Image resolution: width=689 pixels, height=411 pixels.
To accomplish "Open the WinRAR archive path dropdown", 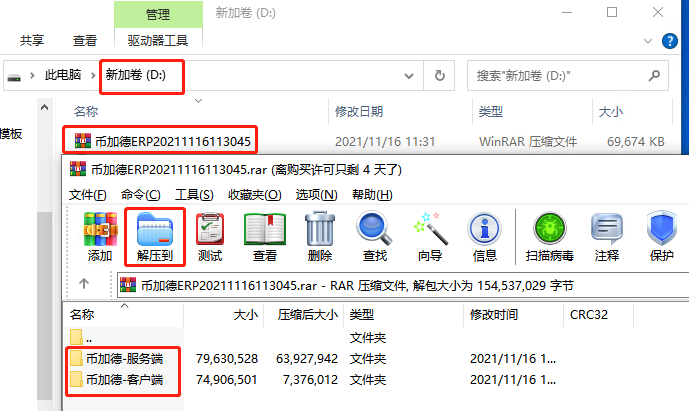I will [x=679, y=285].
